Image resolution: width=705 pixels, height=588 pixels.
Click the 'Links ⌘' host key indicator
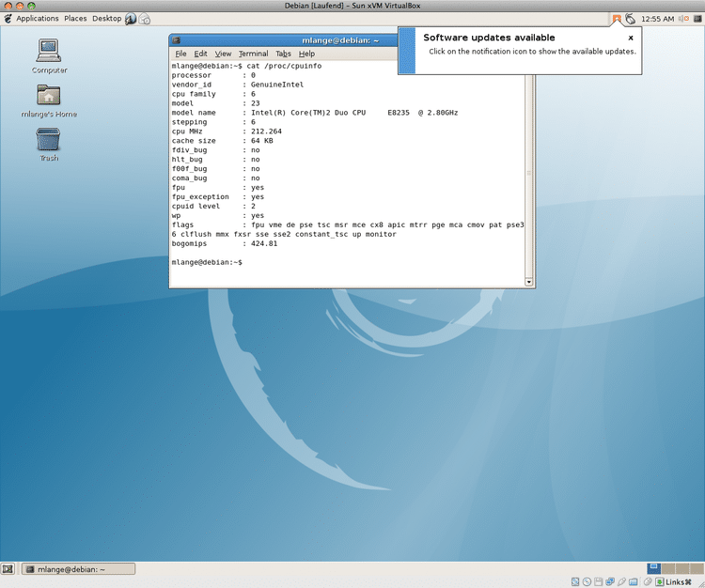coord(678,582)
